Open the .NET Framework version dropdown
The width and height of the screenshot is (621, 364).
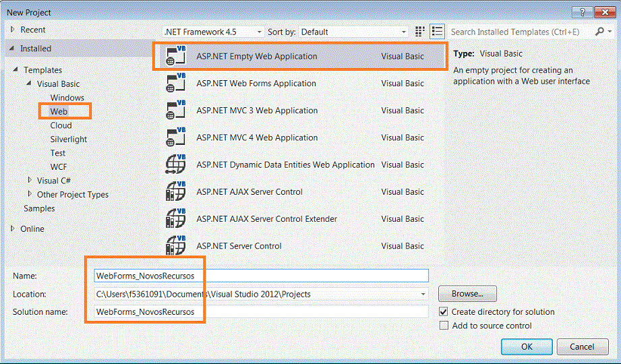(x=213, y=32)
